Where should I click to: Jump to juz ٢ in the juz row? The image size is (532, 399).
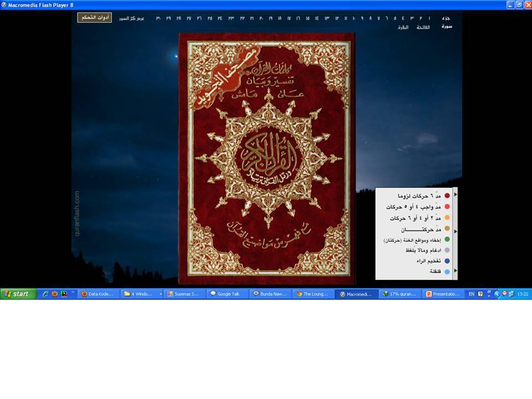(x=421, y=18)
